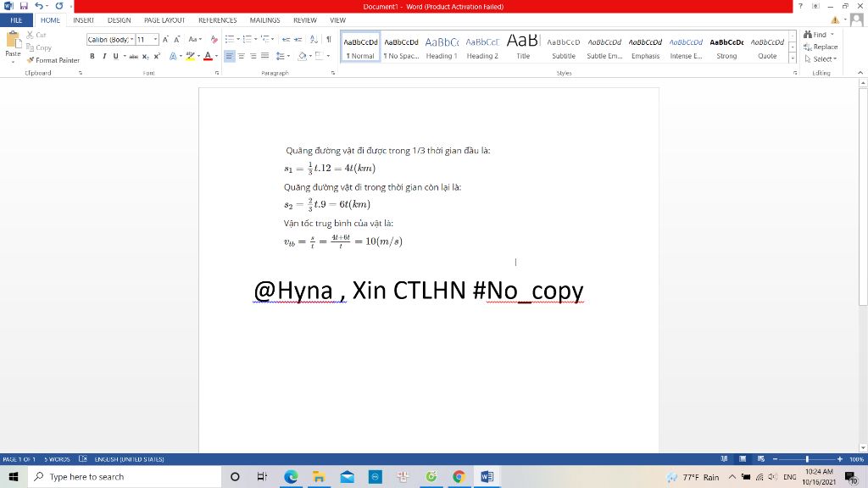Open the Change Case Aa dropdown
The height and width of the screenshot is (488, 868).
click(x=195, y=39)
